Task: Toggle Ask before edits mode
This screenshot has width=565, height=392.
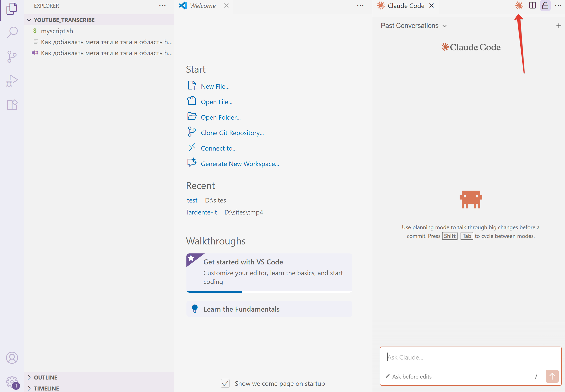Action: (x=409, y=377)
